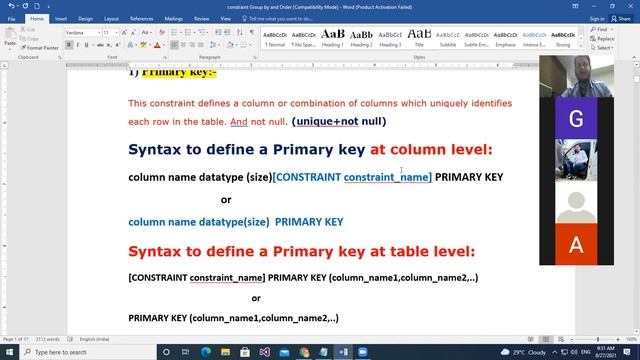Apply the Title style

[419, 38]
